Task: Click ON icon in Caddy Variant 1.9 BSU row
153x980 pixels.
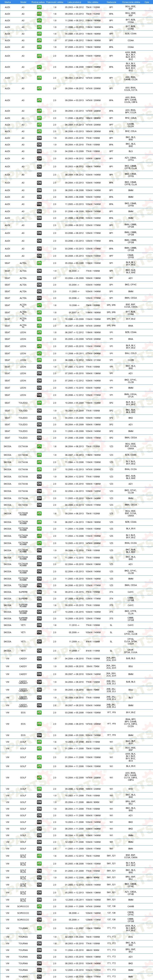Action: [39, 689]
